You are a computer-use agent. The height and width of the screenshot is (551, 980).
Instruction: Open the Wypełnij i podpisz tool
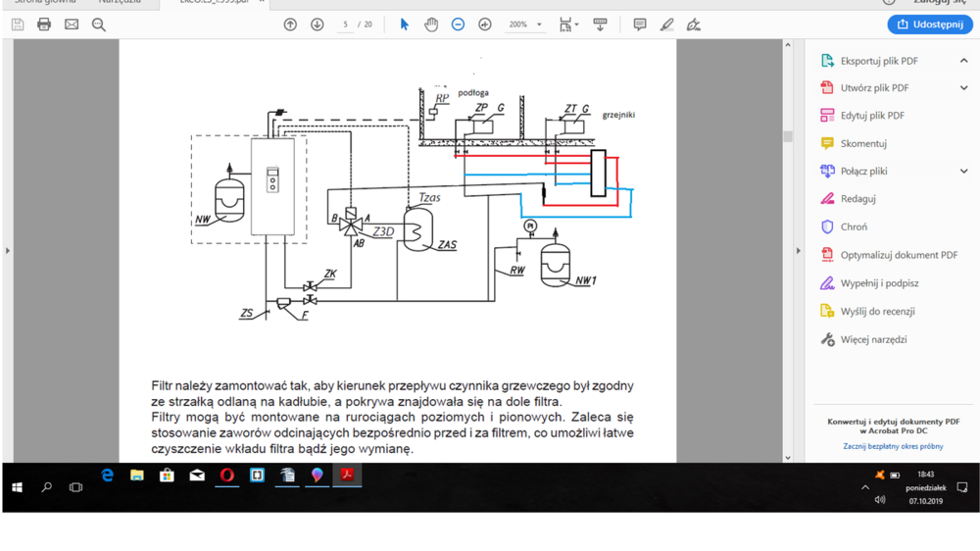point(879,283)
